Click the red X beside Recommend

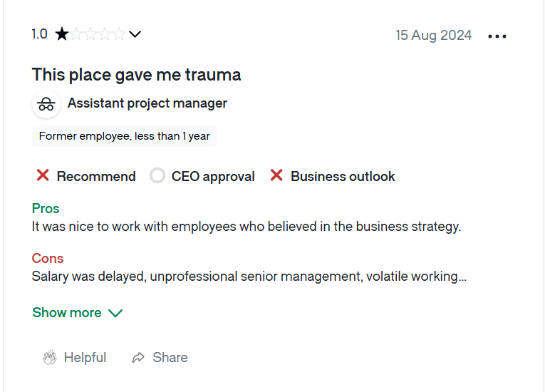pyautogui.click(x=43, y=175)
